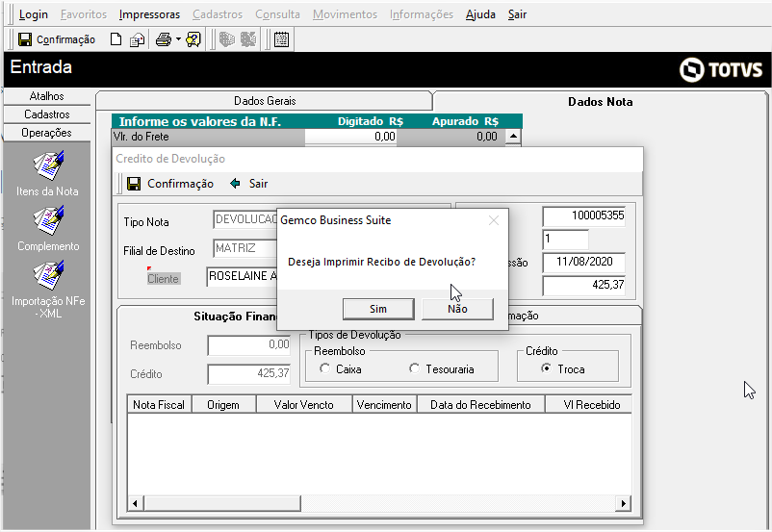
Task: Click right arrow of grid horizontal scrollbar
Action: (x=624, y=503)
